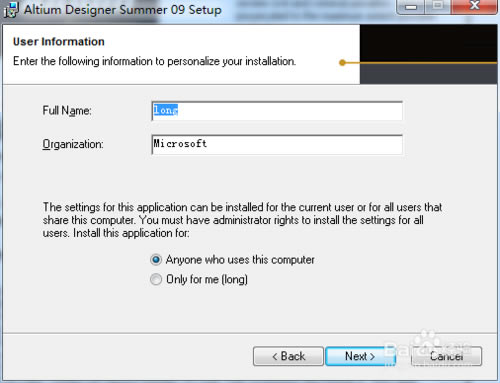This screenshot has width=500, height=383.
Task: Click the Altium setup installer title icon
Action: [x=11, y=10]
